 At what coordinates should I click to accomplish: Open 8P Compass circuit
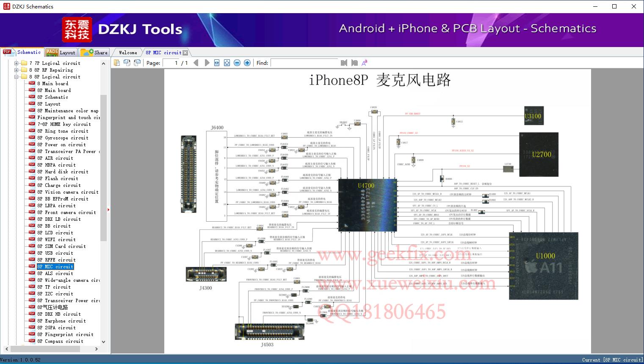(x=60, y=341)
